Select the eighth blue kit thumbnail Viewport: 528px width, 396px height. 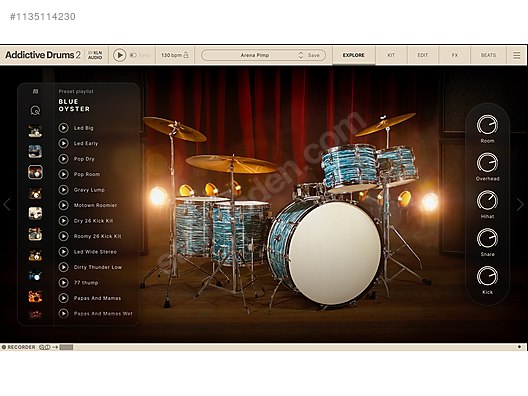(x=35, y=276)
